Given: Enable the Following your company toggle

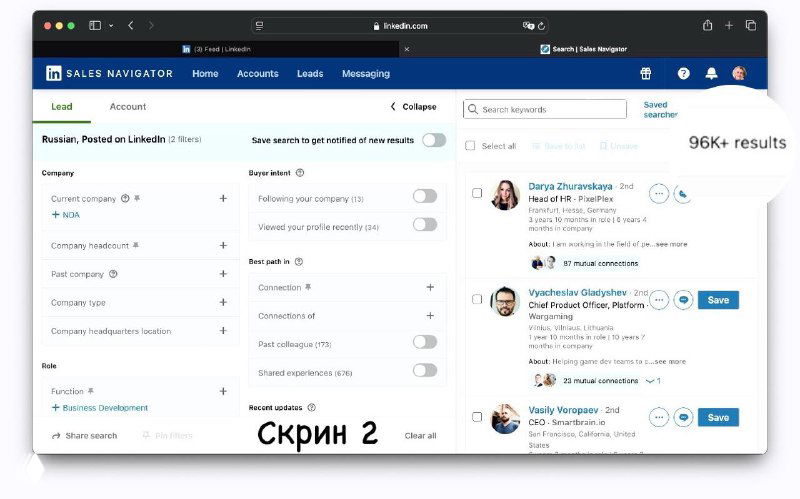Looking at the screenshot, I should pyautogui.click(x=425, y=196).
